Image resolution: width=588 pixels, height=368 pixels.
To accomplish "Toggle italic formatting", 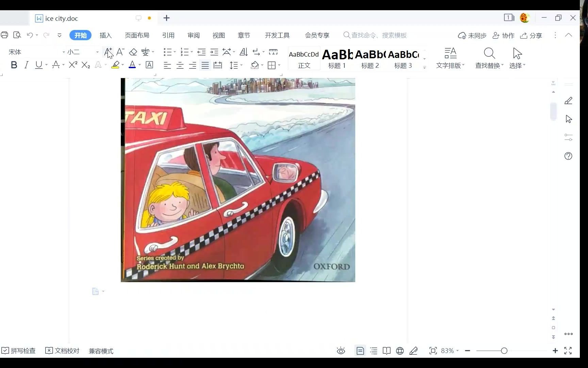I will [x=26, y=65].
